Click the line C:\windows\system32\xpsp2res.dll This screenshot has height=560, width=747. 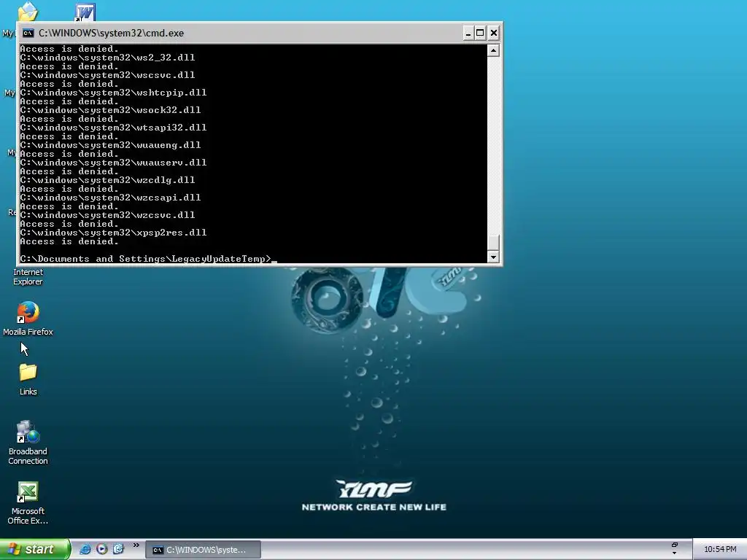pos(113,233)
